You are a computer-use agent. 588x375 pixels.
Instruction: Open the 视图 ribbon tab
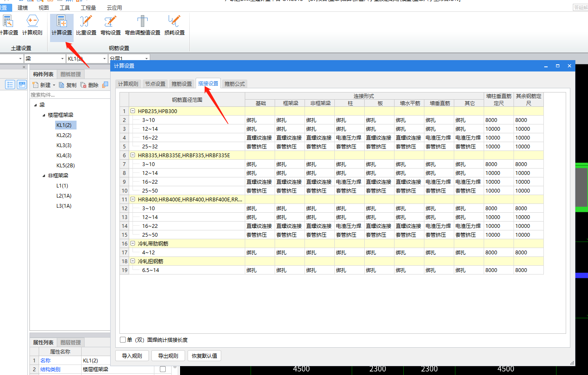pos(43,8)
